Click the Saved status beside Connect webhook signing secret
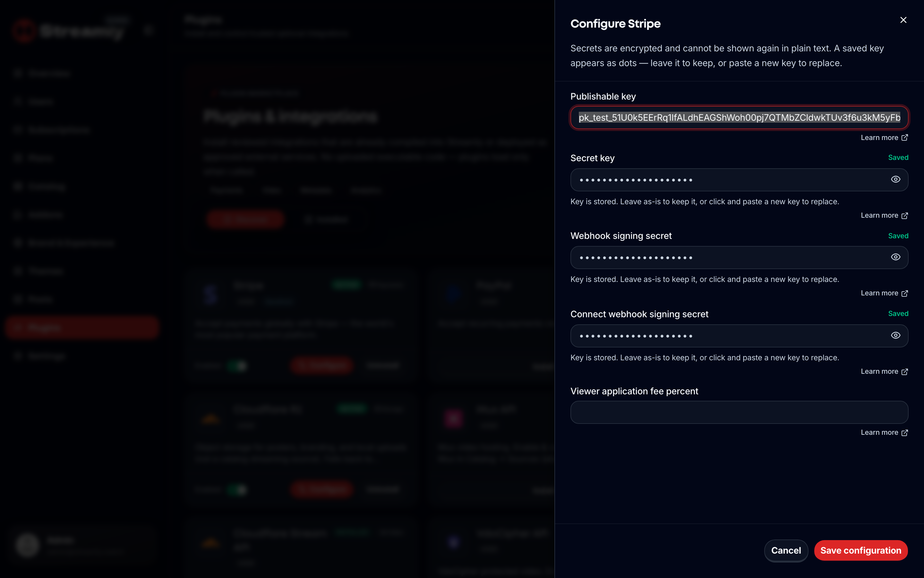 (x=898, y=313)
